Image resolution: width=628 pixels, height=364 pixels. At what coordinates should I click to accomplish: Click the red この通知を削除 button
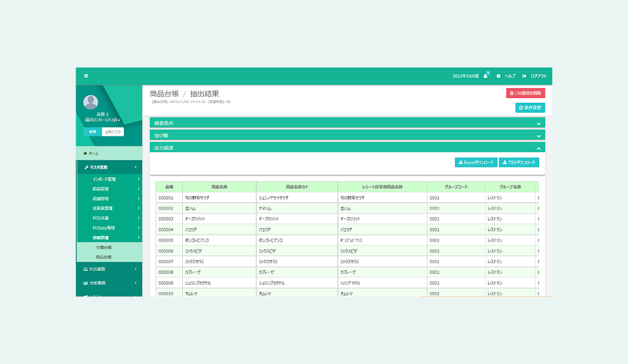(525, 93)
